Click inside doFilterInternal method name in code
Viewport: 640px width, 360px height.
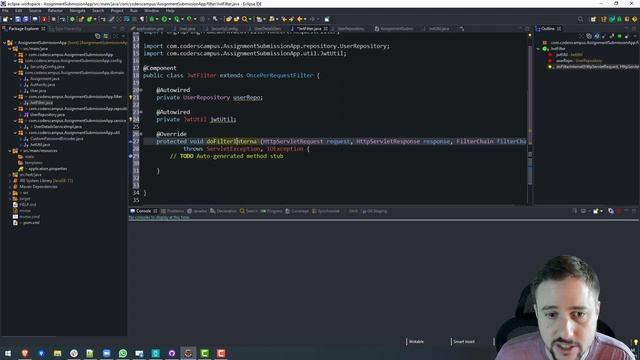click(x=231, y=141)
